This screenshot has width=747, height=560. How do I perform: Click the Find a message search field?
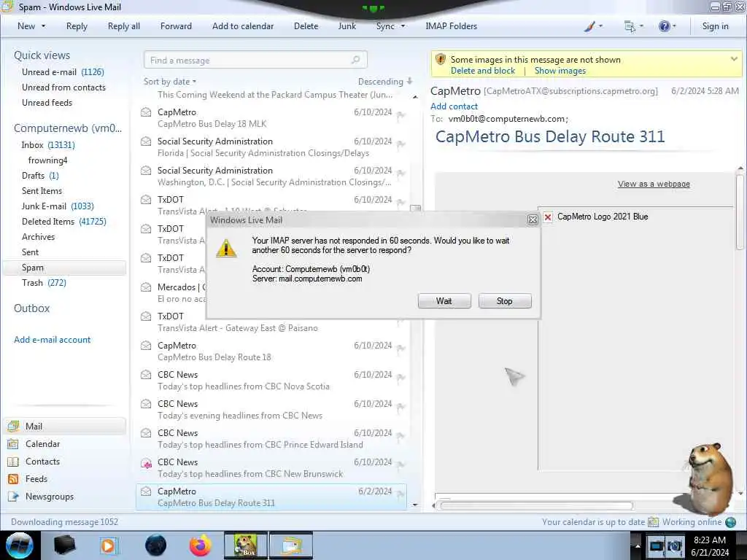pos(255,60)
